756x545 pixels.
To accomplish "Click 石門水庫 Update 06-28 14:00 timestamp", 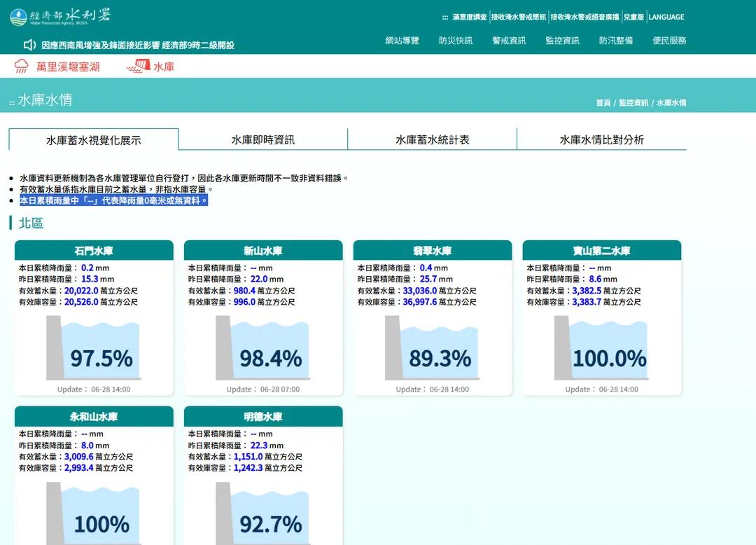I will tap(94, 389).
